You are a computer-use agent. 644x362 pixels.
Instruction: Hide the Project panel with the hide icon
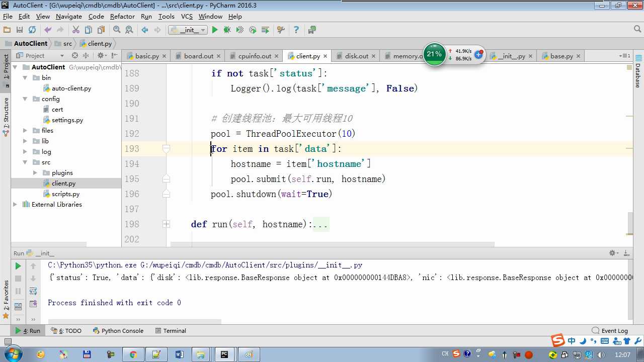(x=115, y=56)
